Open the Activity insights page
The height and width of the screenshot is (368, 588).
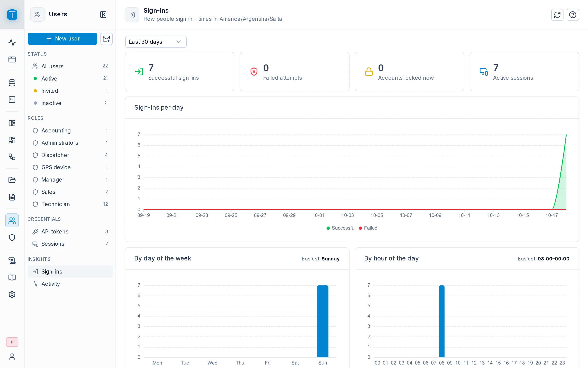(70, 284)
